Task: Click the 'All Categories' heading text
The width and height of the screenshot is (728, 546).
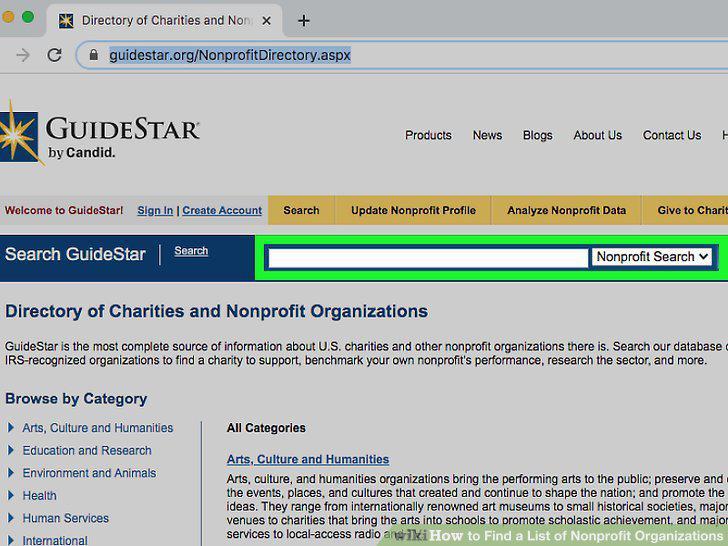Action: 266,428
